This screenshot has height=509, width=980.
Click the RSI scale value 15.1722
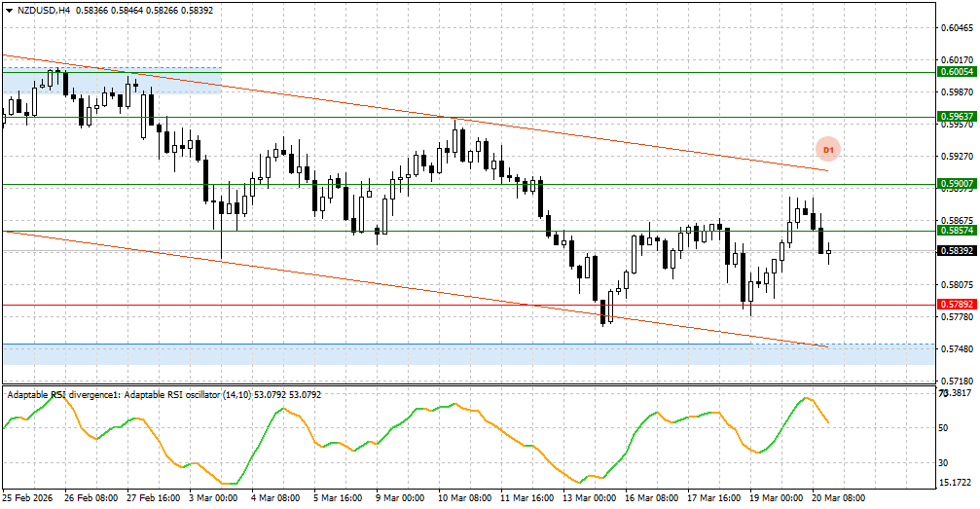[x=955, y=483]
